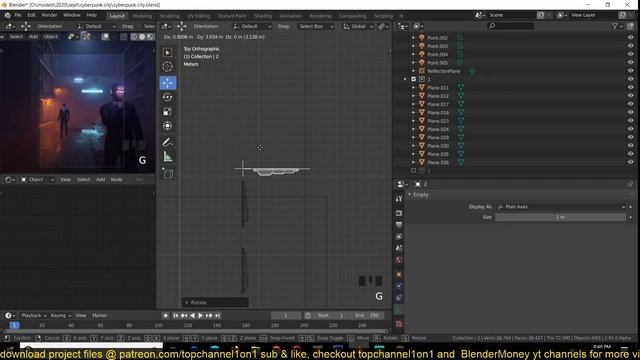Open the Global transform orientation dropdown
640x360 pixels.
[x=358, y=26]
